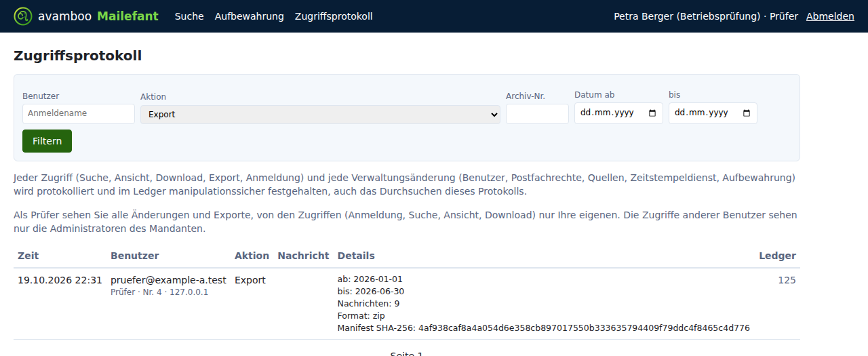Click the detail line Format: zip
868x356 pixels.
click(361, 315)
